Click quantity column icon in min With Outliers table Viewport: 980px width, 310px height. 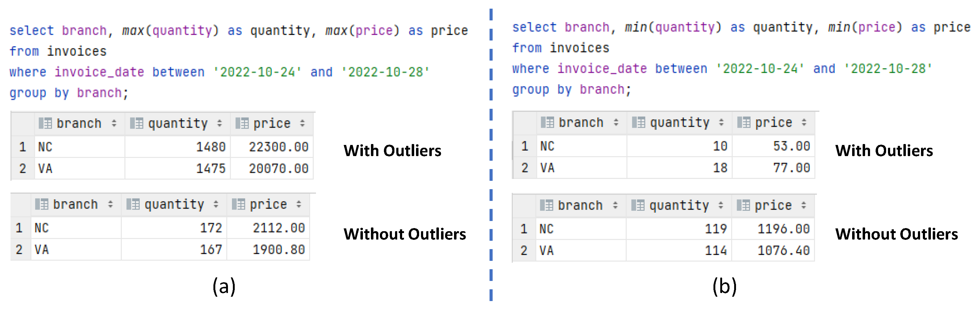pyautogui.click(x=638, y=123)
